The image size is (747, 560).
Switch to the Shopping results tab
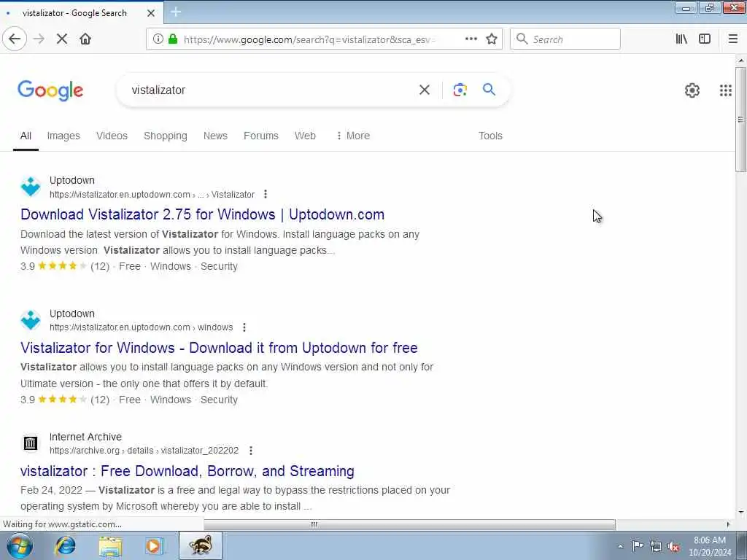pyautogui.click(x=166, y=136)
